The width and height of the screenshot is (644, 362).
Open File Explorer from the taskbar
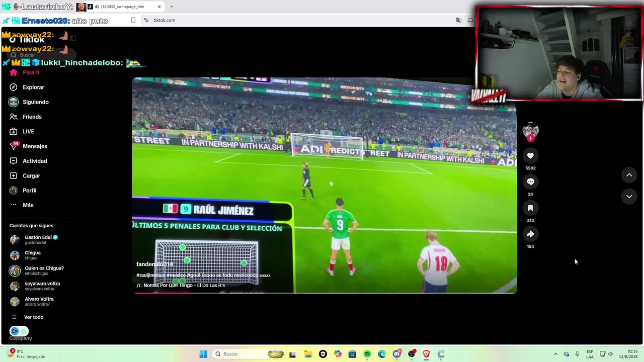(307, 354)
